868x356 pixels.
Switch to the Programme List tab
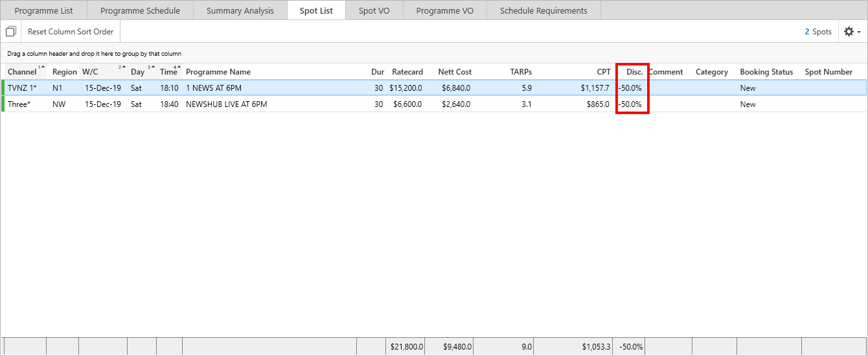coord(44,10)
